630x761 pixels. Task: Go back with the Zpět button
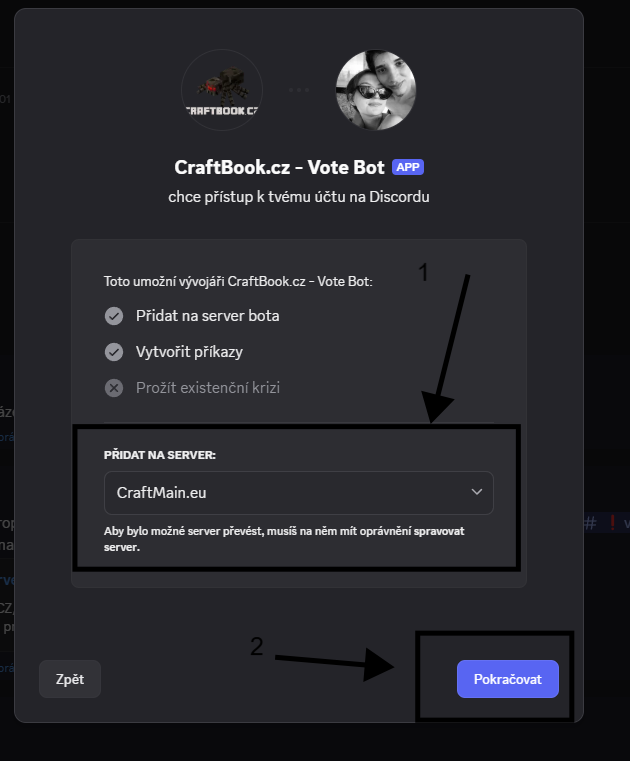[70, 679]
